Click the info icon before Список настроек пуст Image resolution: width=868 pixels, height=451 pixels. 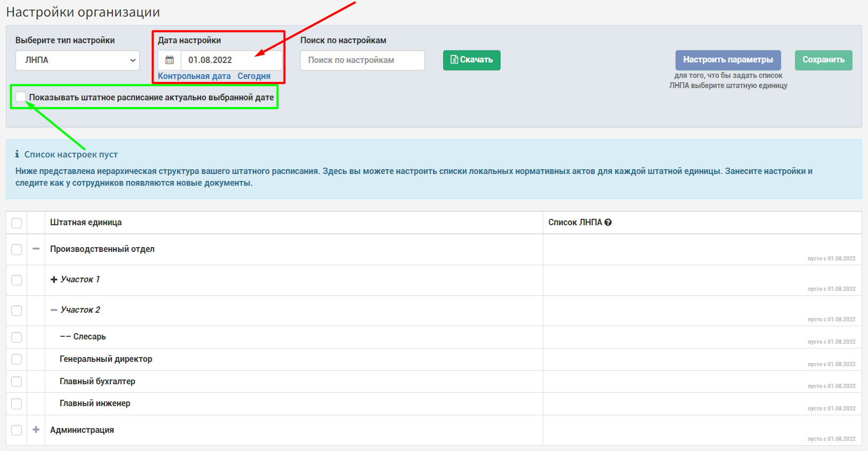pos(17,154)
